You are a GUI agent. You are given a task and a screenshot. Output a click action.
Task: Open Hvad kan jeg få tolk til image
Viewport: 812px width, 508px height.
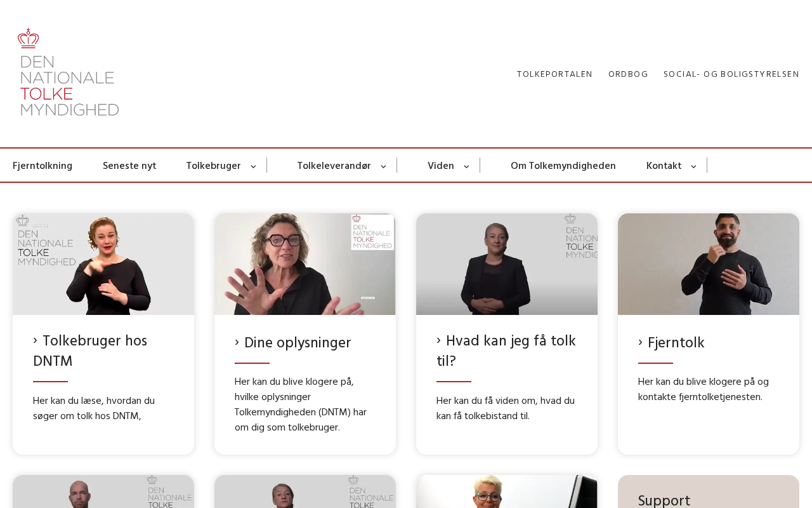(507, 264)
